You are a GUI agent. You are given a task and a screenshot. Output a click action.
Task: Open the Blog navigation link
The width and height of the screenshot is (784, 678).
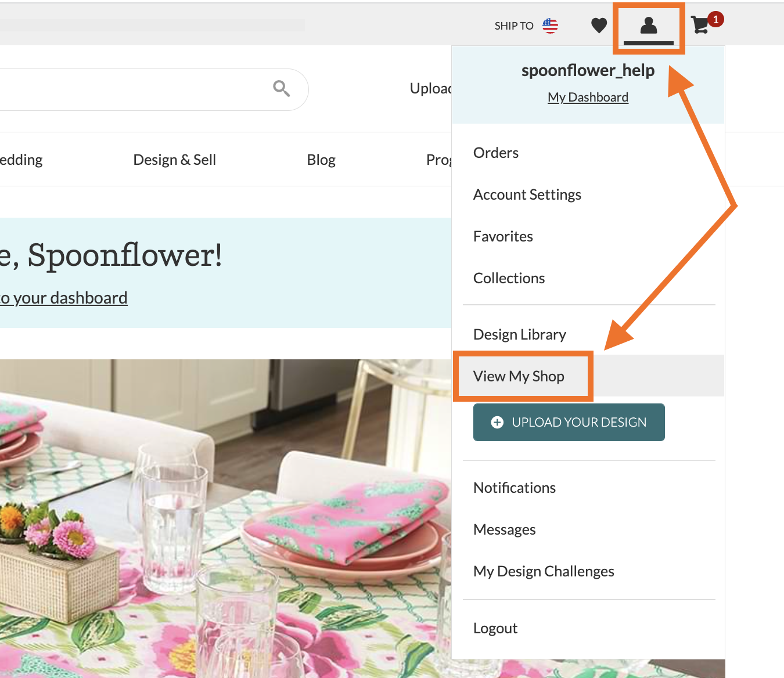321,160
